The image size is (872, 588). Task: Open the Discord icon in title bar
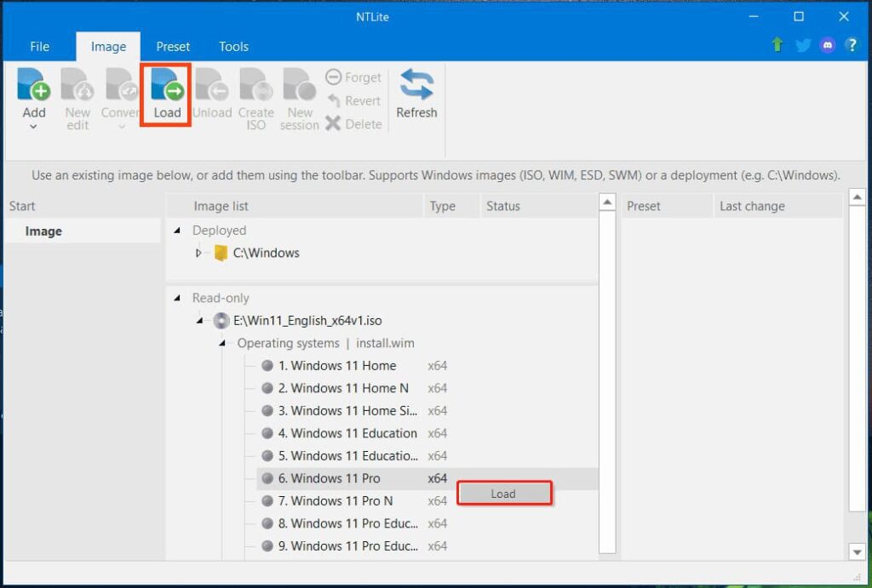coord(827,46)
